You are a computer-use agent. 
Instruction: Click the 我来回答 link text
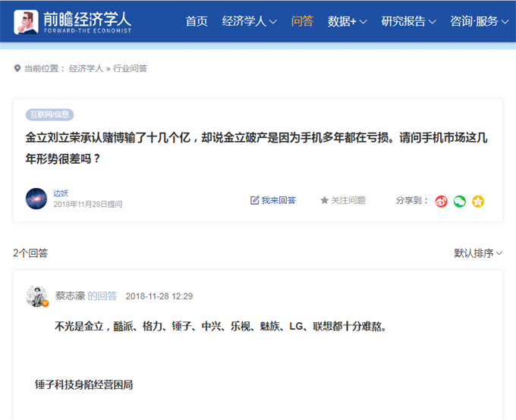pos(278,200)
